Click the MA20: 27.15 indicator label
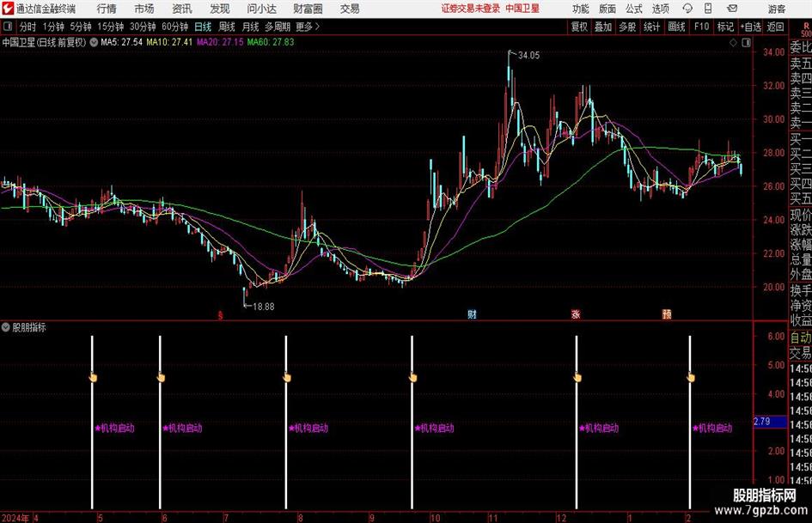This screenshot has width=812, height=523. 220,42
